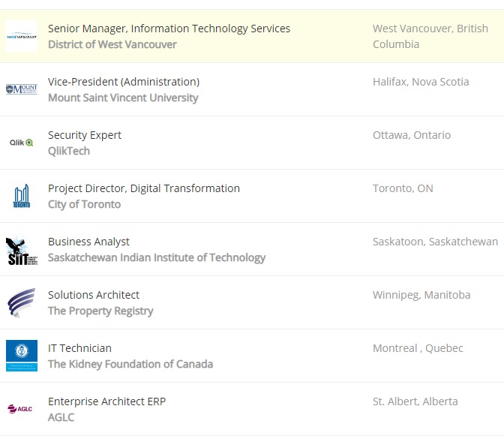Open the Solutions Architect job posting
This screenshot has height=442, width=504.
[x=94, y=295]
